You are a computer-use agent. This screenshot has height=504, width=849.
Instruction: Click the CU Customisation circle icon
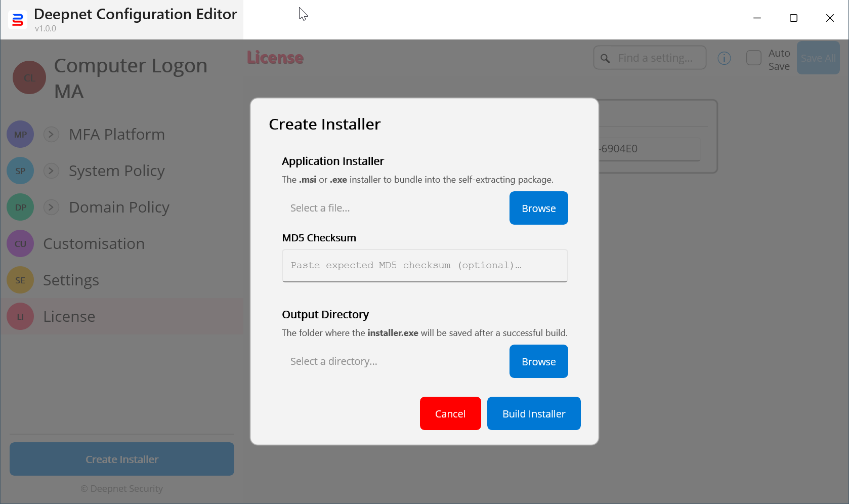click(x=20, y=244)
